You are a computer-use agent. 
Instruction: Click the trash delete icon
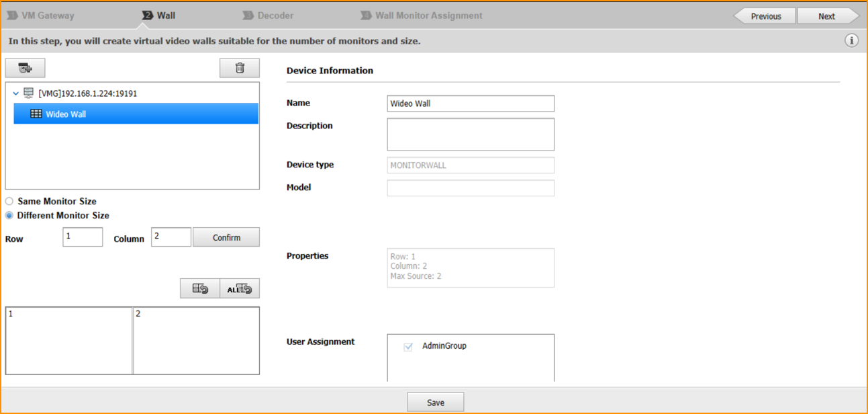click(240, 68)
